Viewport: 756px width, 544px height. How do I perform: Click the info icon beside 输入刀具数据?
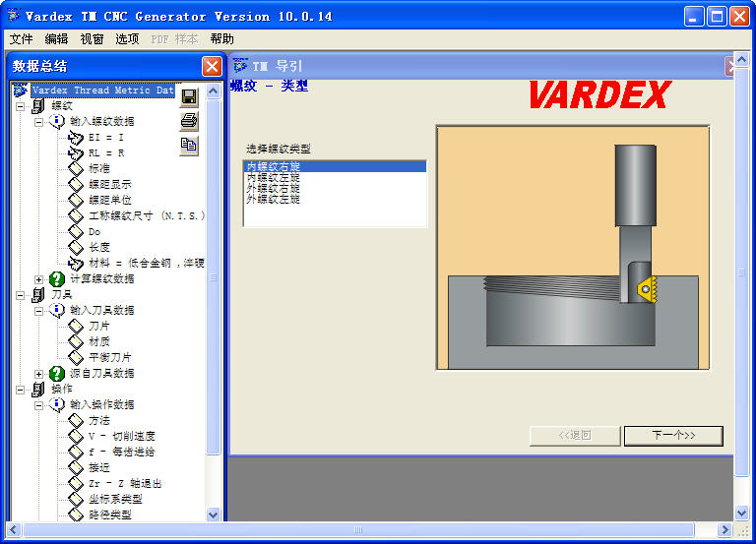pos(57,310)
